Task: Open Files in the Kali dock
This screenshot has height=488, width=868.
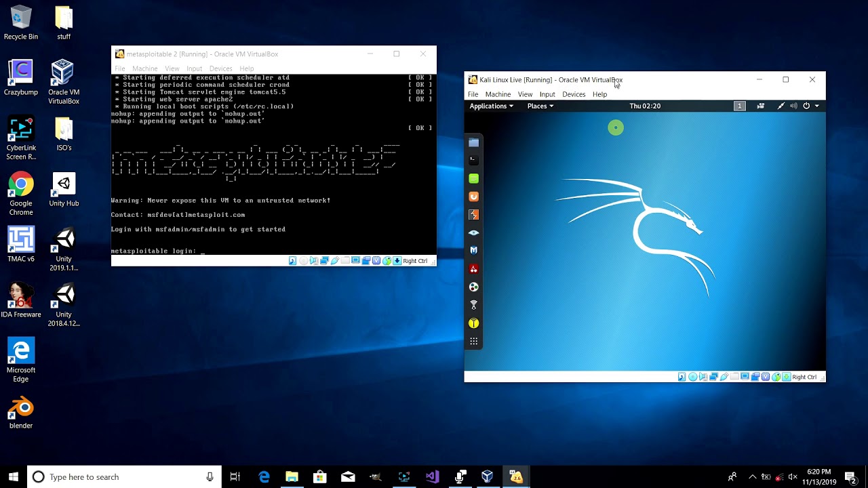Action: (473, 142)
